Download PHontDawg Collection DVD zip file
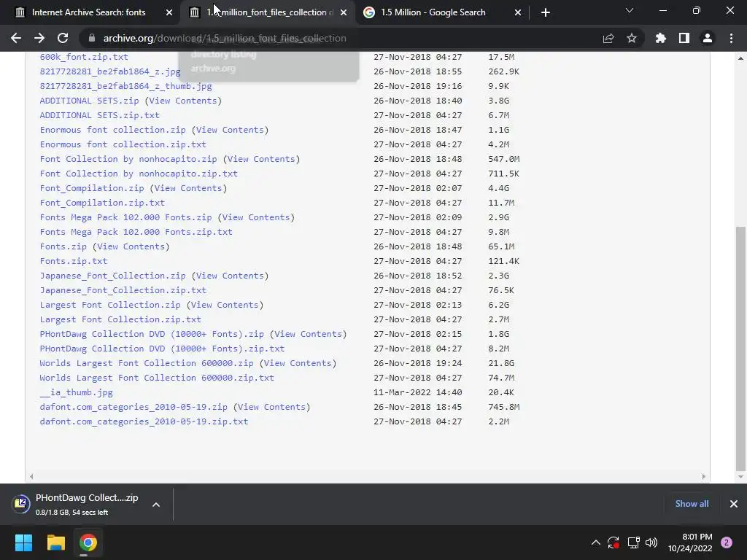The width and height of the screenshot is (747, 560). coord(152,334)
